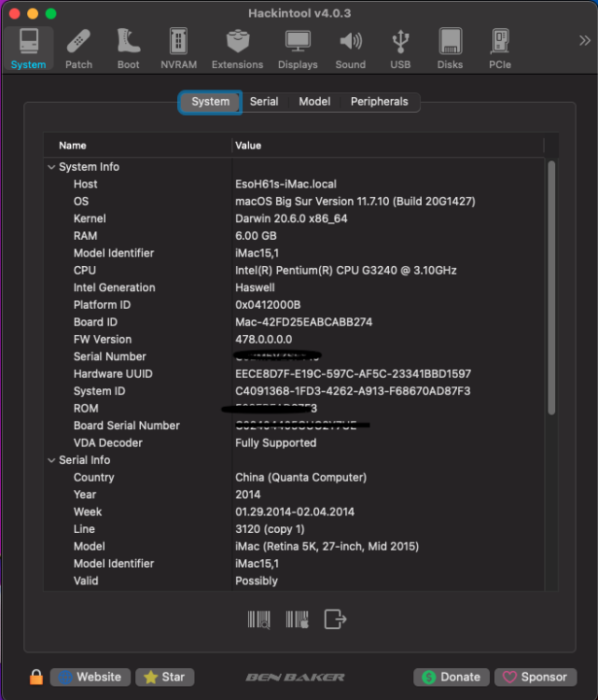
Task: Open the Displays toolbar section
Action: (x=298, y=49)
